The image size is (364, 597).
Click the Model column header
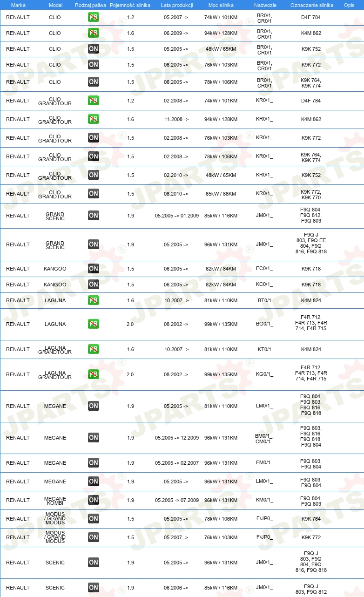pyautogui.click(x=55, y=5)
